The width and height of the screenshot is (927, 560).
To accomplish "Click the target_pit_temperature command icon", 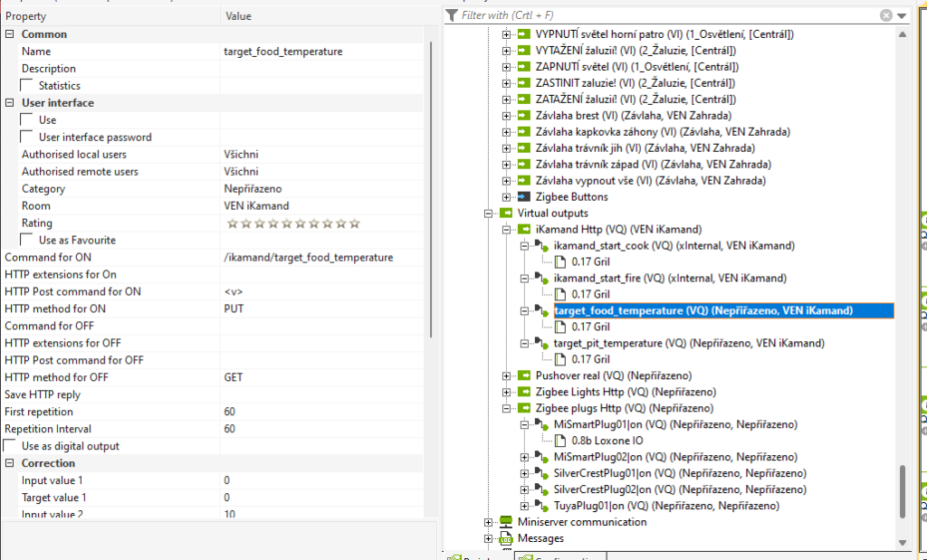I will coord(542,343).
